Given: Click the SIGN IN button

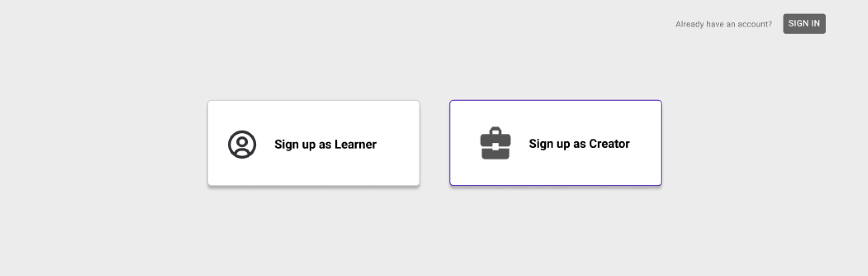Looking at the screenshot, I should coord(804,24).
